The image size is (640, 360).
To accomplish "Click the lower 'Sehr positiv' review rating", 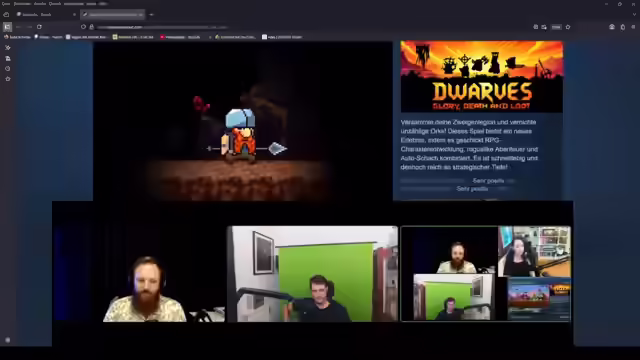I will point(472,189).
